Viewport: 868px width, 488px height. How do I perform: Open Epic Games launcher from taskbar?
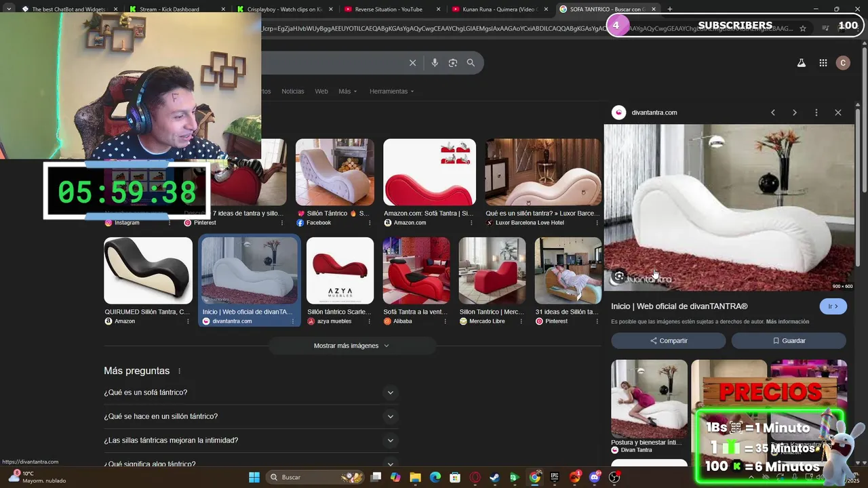click(554, 477)
